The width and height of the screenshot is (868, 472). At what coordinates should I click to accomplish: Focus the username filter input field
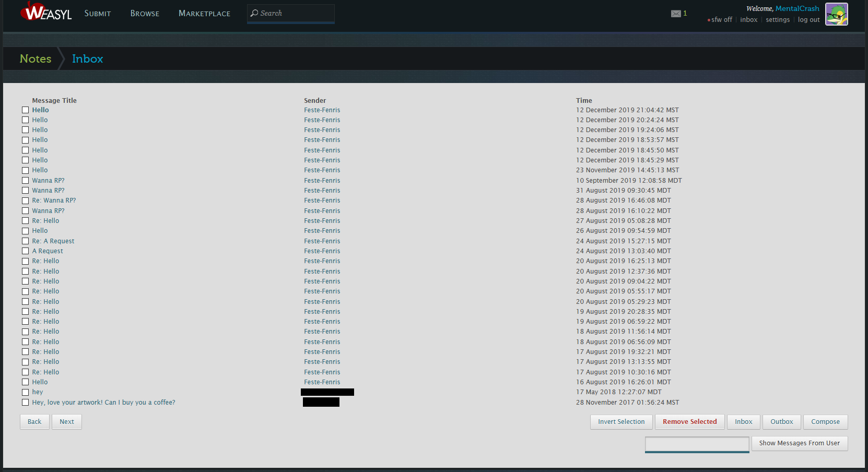pos(697,444)
